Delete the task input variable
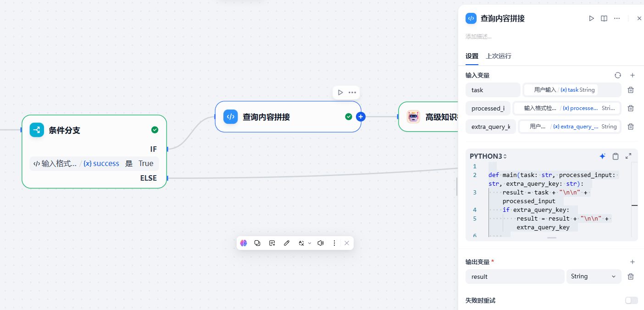This screenshot has width=644, height=310. pos(631,90)
